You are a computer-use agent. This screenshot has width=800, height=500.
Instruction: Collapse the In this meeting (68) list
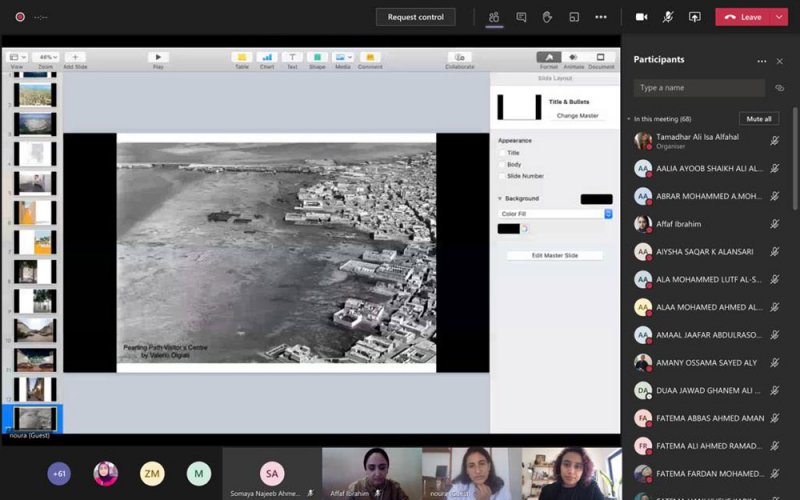pos(629,119)
